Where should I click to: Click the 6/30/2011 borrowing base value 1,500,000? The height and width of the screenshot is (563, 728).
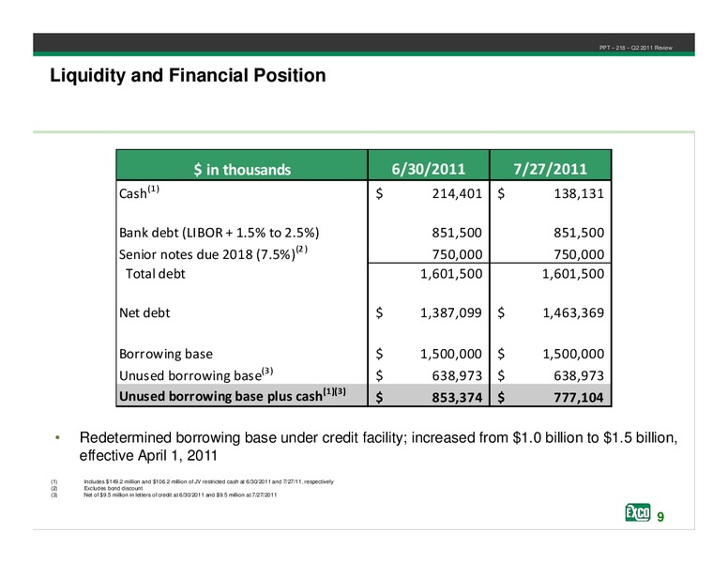[451, 354]
